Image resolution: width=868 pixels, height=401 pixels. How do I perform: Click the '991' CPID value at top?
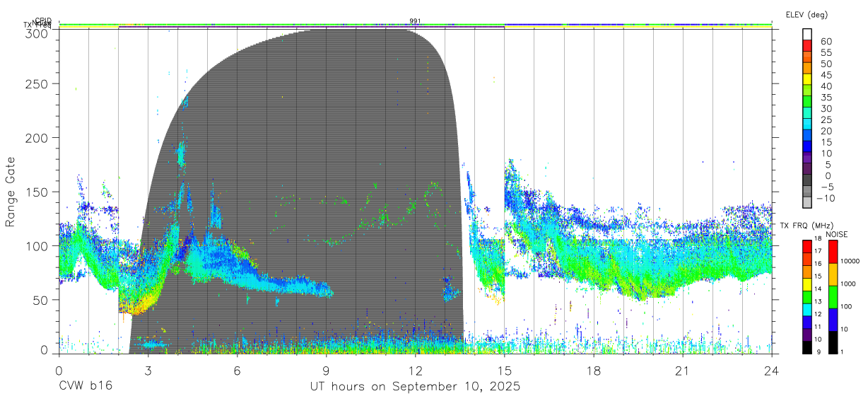415,21
